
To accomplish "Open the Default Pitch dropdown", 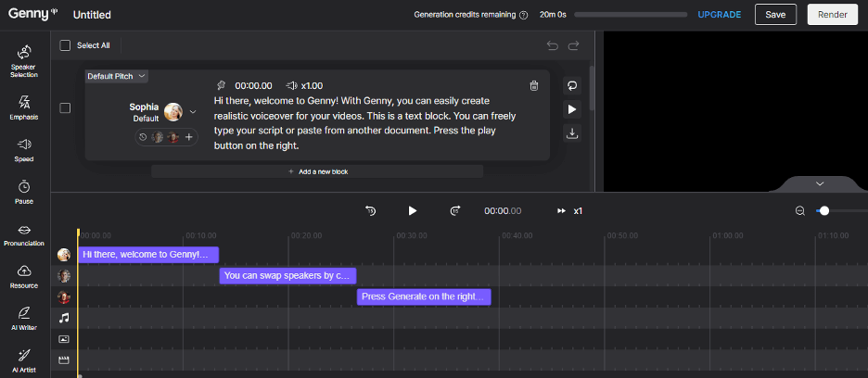I will pyautogui.click(x=116, y=76).
